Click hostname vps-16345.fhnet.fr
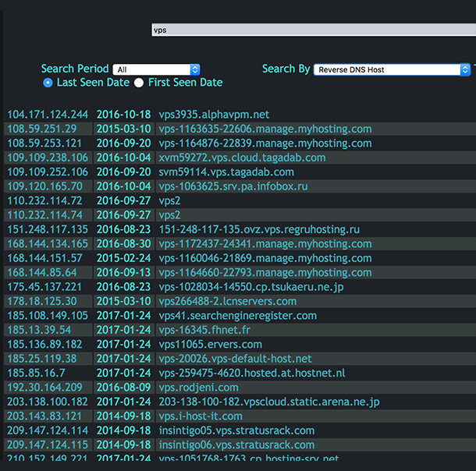This screenshot has height=471, width=476. pos(204,330)
